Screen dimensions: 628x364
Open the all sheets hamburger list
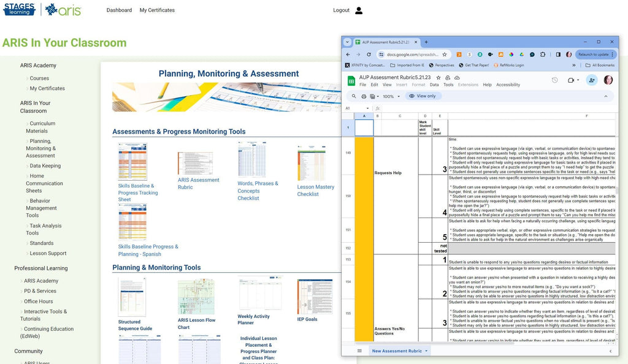359,351
